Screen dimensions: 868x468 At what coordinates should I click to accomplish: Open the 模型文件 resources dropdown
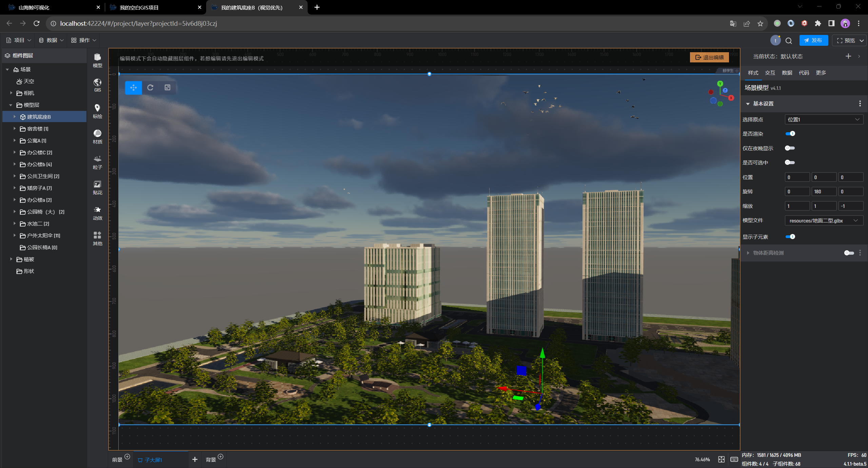point(824,220)
